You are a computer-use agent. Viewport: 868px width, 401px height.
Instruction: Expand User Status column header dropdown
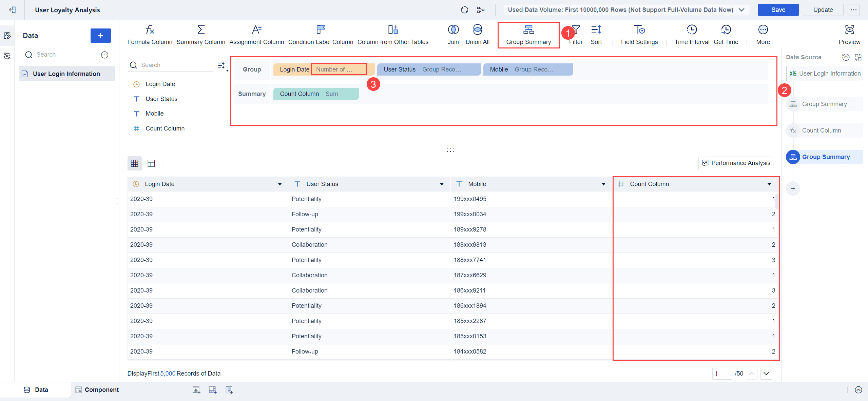pos(442,184)
